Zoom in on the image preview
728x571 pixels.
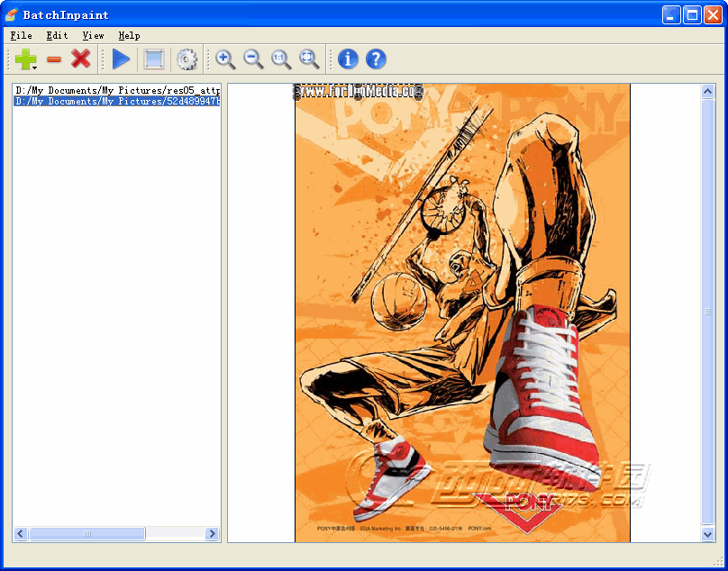[225, 59]
